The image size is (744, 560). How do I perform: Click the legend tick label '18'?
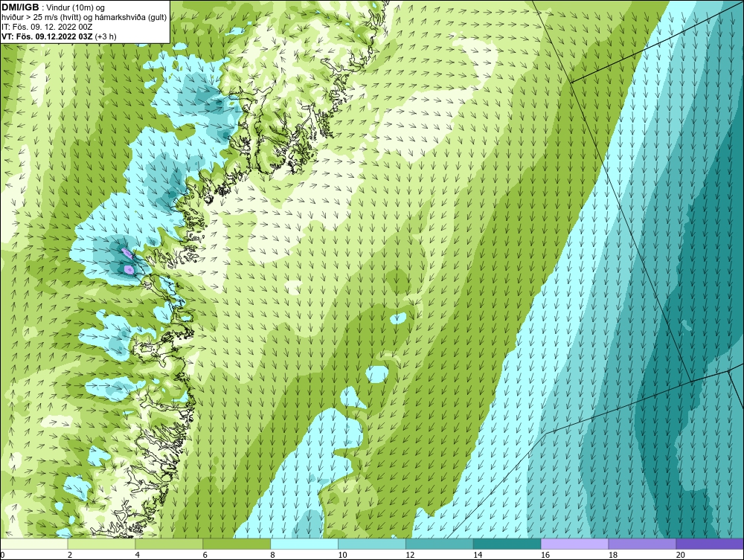(612, 555)
